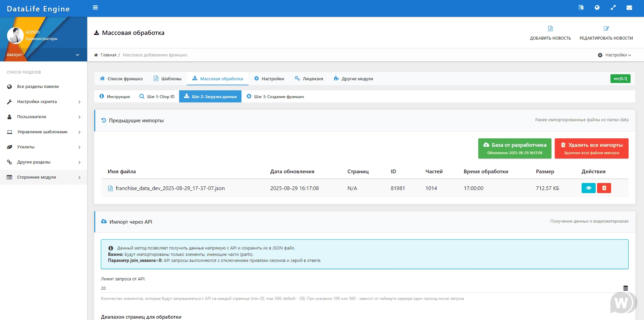This screenshot has height=320, width=644.
Task: View the imported json file with eye button
Action: pos(588,188)
